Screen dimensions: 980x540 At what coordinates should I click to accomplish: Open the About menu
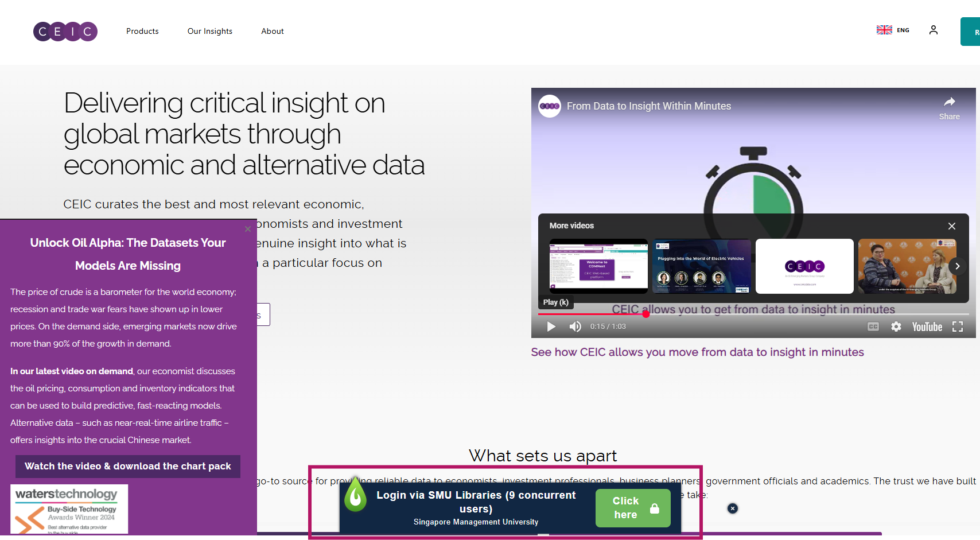coord(273,31)
